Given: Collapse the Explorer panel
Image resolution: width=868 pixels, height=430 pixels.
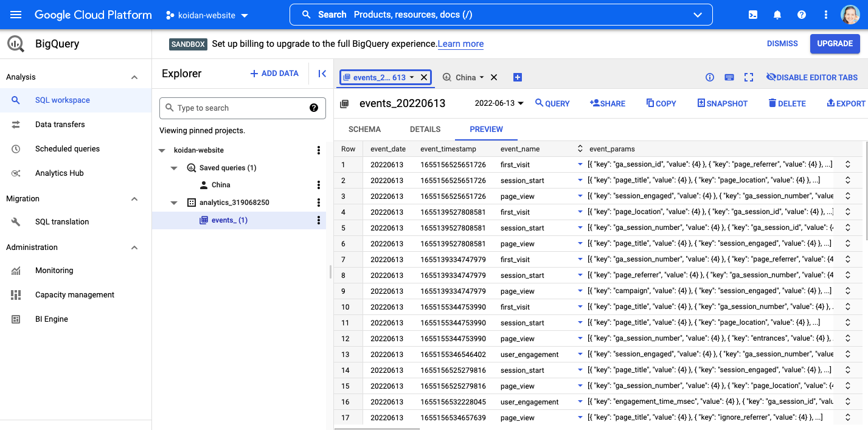Looking at the screenshot, I should 322,74.
